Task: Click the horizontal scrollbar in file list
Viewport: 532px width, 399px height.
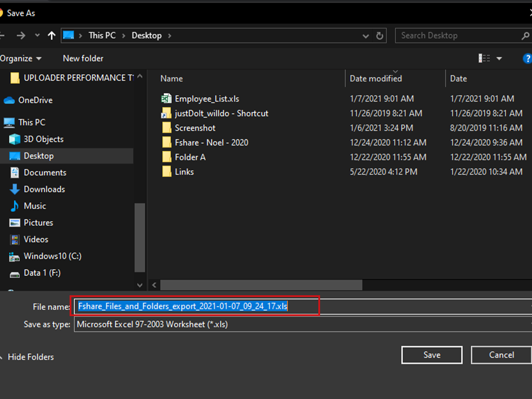Action: pos(261,285)
